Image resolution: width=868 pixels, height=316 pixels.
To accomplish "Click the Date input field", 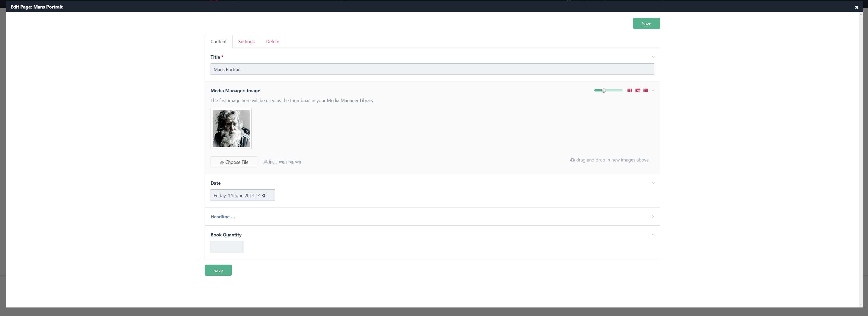I will pos(243,195).
